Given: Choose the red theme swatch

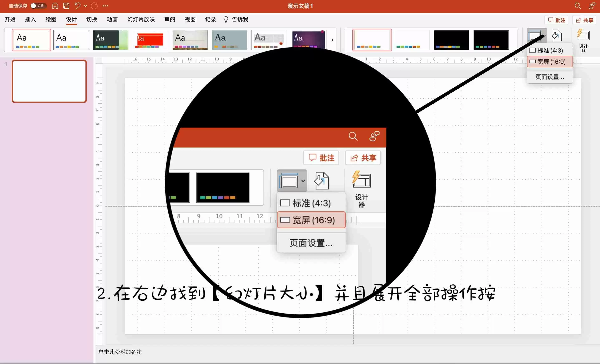Looking at the screenshot, I should click(150, 40).
